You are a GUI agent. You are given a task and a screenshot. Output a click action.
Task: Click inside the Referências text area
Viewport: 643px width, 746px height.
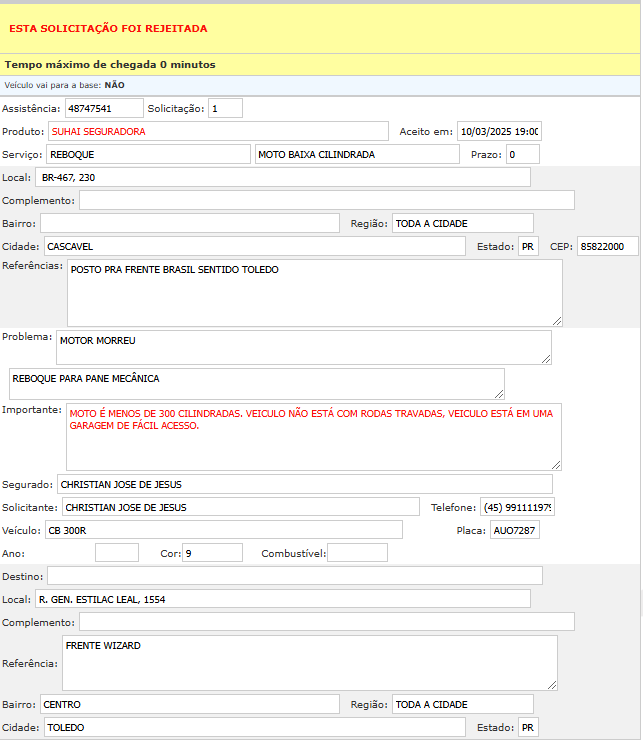[x=314, y=293]
